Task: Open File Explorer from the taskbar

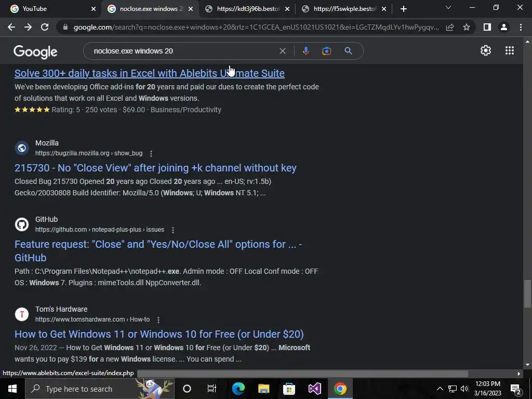Action: click(x=263, y=389)
